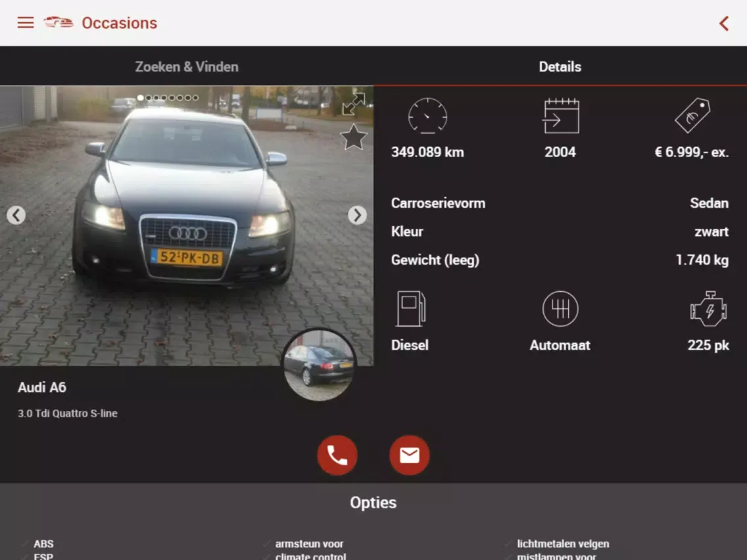This screenshot has height=560, width=747.
Task: Click the Carroserievorm label
Action: (x=439, y=203)
